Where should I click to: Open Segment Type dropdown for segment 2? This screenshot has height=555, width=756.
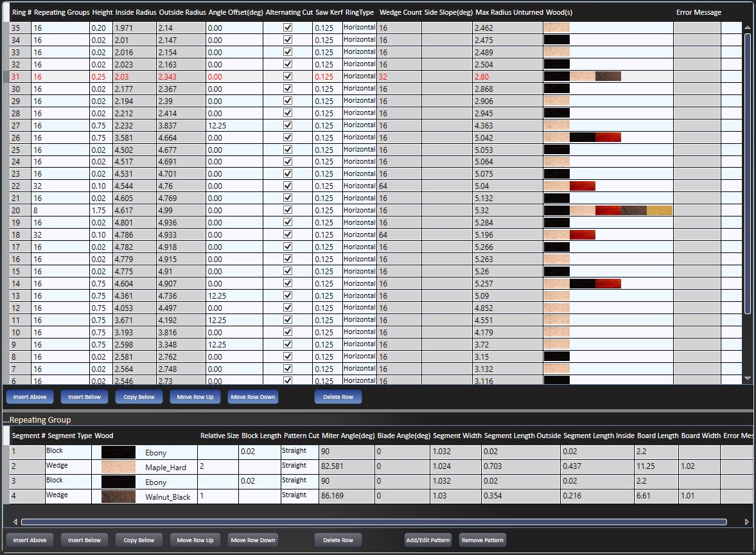tap(67, 466)
